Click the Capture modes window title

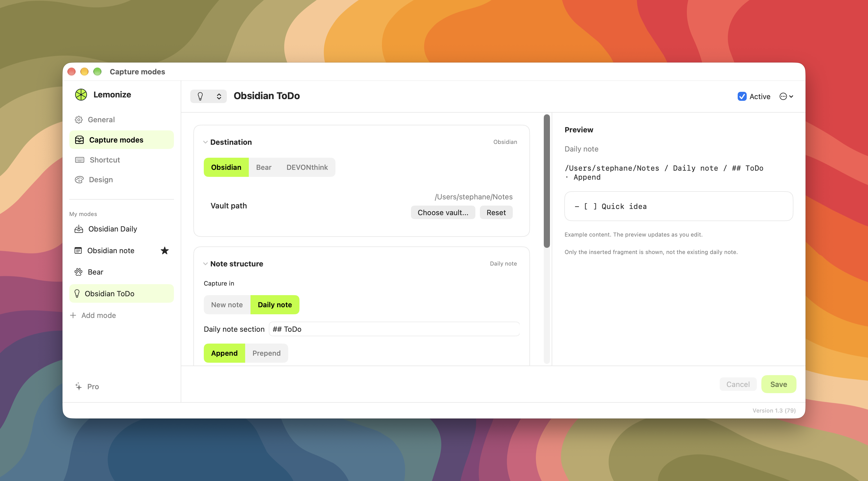[137, 72]
